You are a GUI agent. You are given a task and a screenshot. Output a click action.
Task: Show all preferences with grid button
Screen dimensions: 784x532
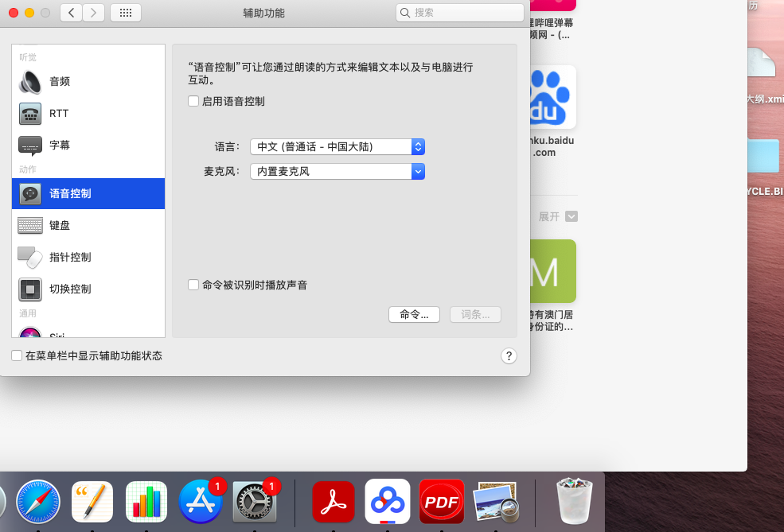[x=126, y=13]
